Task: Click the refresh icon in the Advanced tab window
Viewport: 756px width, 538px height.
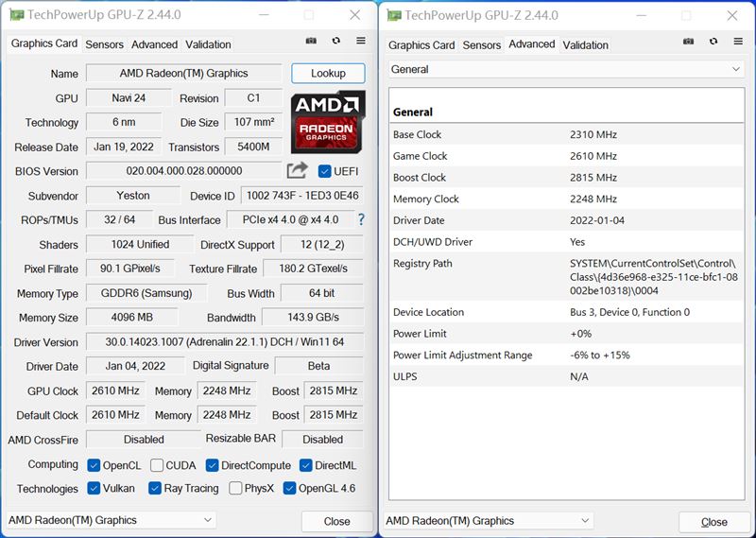Action: pyautogui.click(x=713, y=42)
